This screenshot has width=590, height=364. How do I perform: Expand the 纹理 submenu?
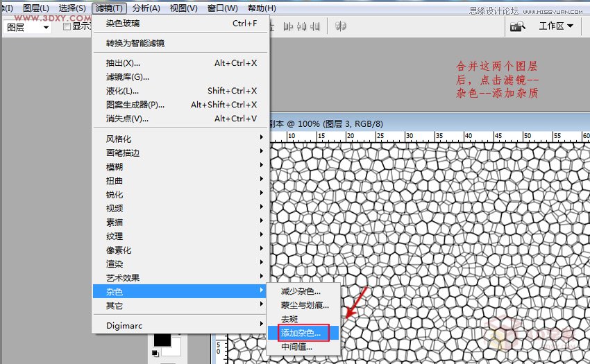coord(181,236)
